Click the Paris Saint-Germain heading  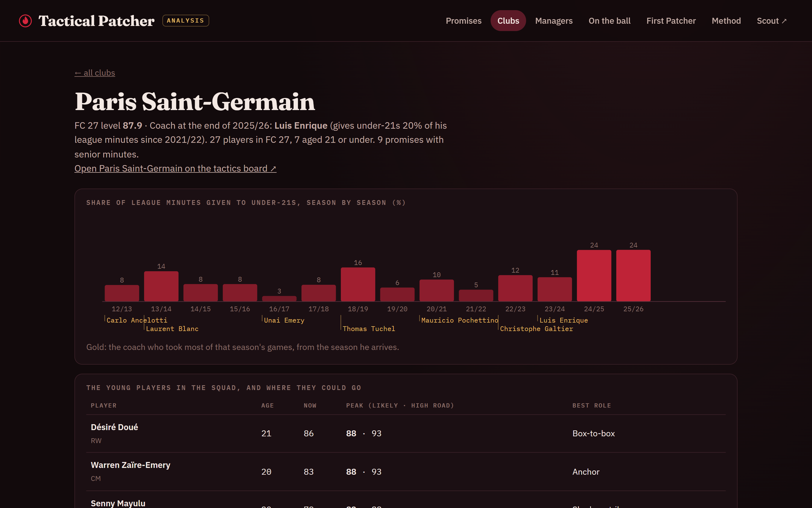tap(195, 102)
